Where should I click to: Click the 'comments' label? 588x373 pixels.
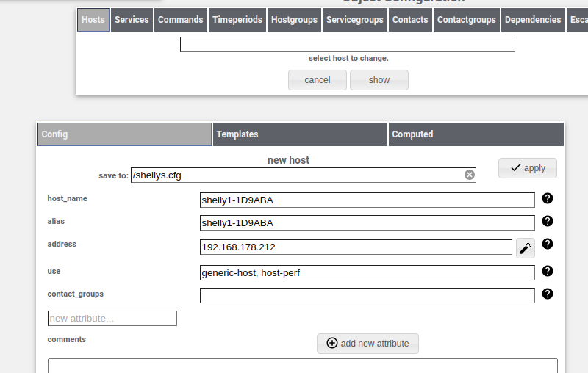(66, 339)
